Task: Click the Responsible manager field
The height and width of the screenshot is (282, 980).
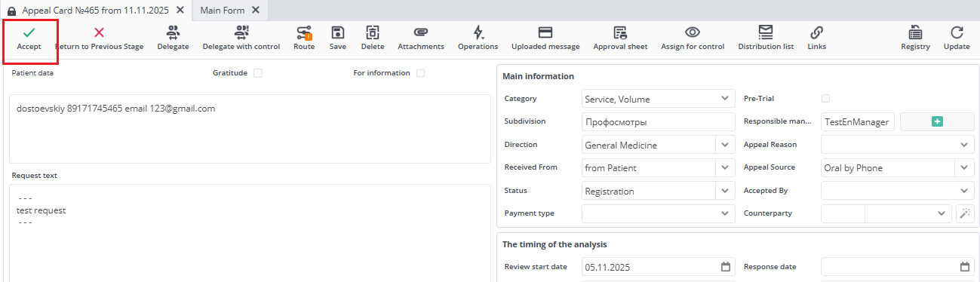Action: point(858,121)
